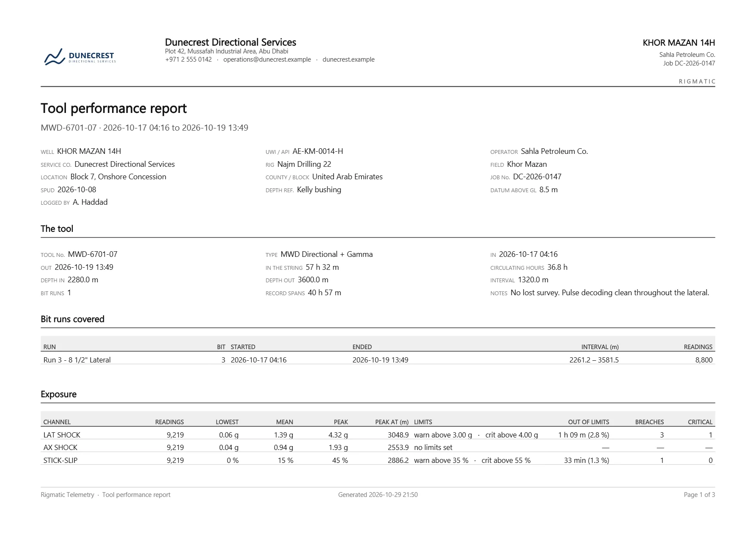The width and height of the screenshot is (756, 534).
Task: Select the interval value 1320.0 m
Action: [x=533, y=280]
